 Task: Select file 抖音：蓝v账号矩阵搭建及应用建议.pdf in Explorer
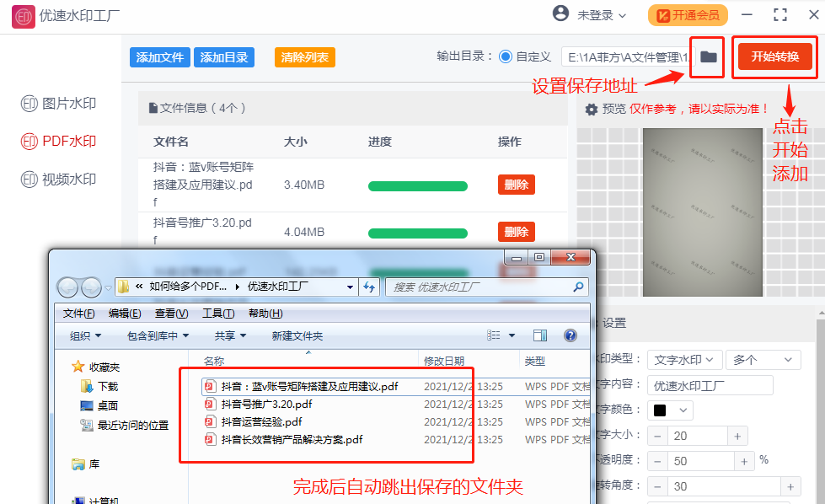(x=309, y=387)
